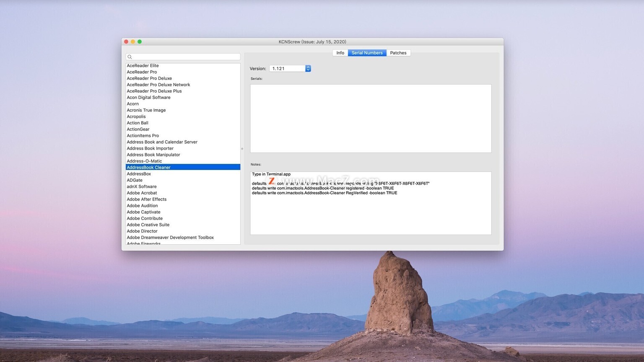
Task: Click the RegVerified -boolean TRUE command line
Action: [x=325, y=193]
